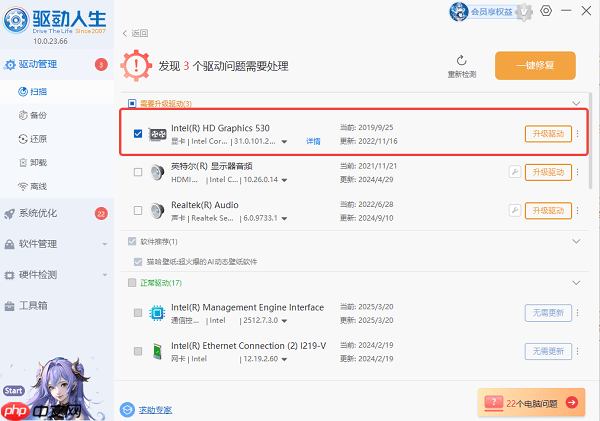Click the 重新检测 refresh icon
Image resolution: width=600 pixels, height=421 pixels.
(x=461, y=60)
